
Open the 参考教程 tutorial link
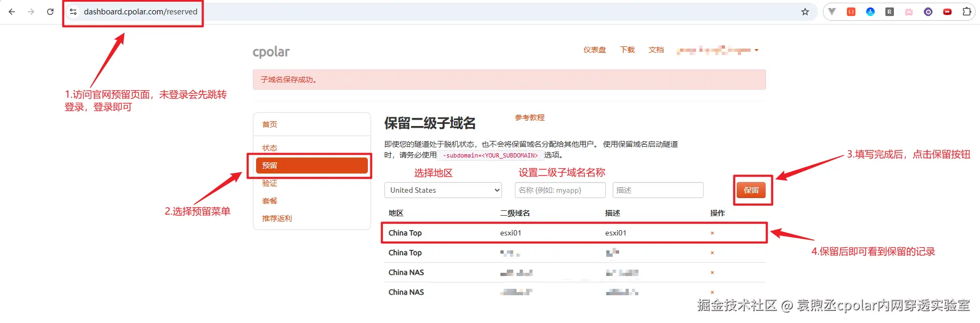530,117
